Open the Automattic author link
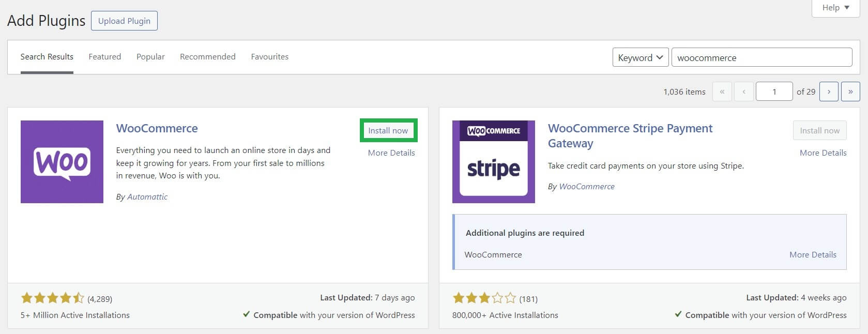This screenshot has width=868, height=334. [x=147, y=196]
